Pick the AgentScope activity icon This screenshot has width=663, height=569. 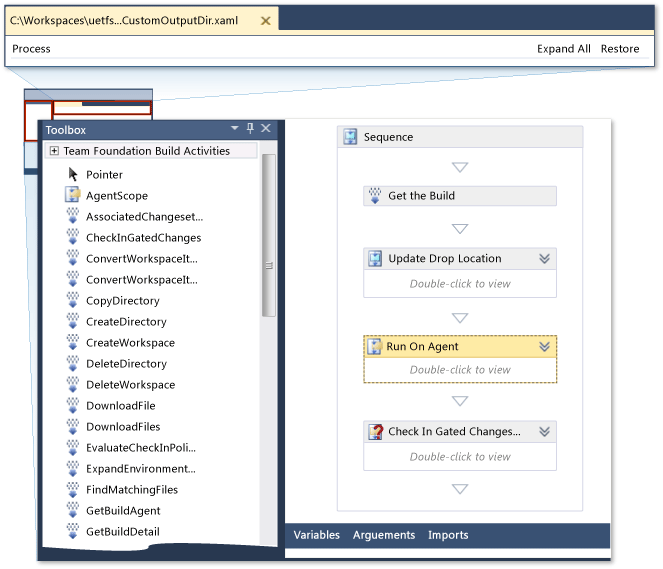coord(73,195)
